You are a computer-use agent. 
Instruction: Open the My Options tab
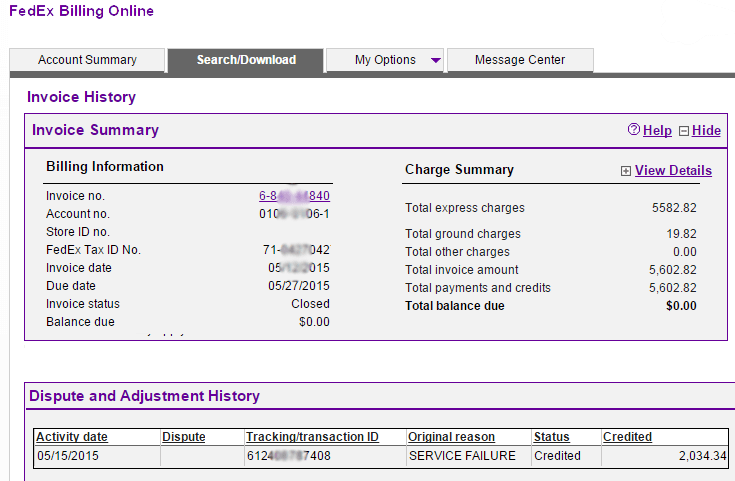tap(385, 60)
